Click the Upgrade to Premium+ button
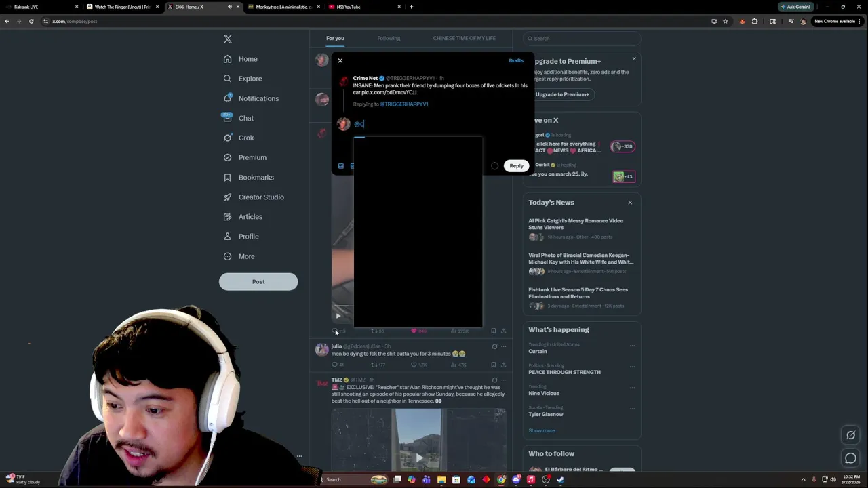Image resolution: width=868 pixels, height=488 pixels. [x=562, y=94]
